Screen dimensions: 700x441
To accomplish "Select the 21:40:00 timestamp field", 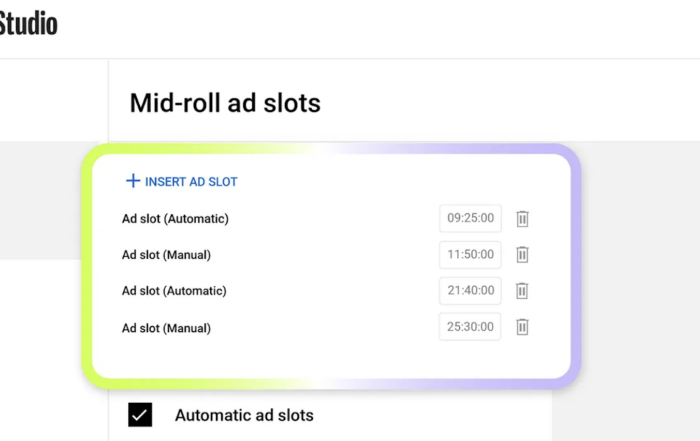I will (x=470, y=291).
